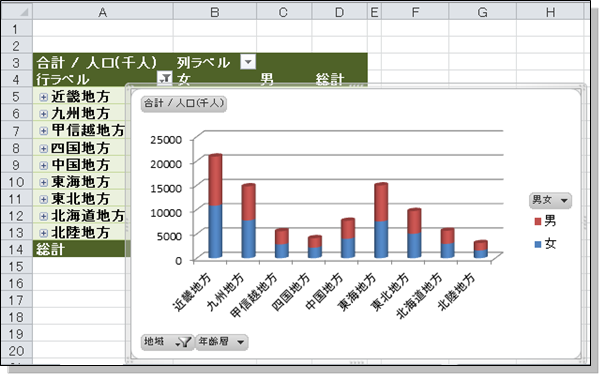Click the 東海地方 stacked bar in chart

381,220
